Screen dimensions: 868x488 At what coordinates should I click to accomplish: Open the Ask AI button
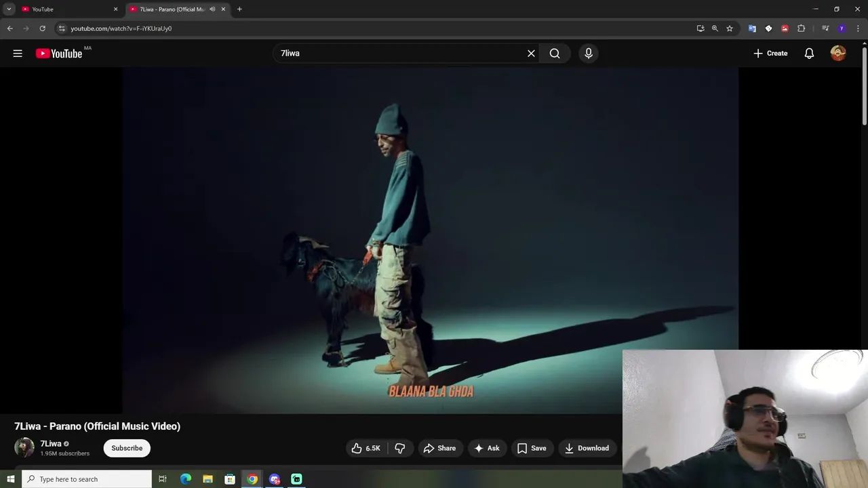(487, 448)
